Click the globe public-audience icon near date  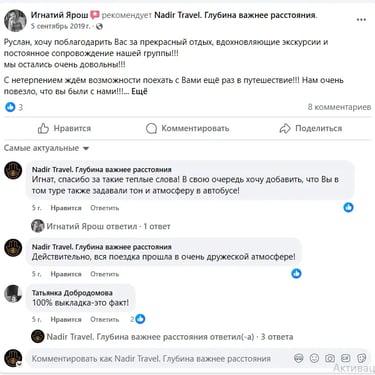[x=99, y=26]
